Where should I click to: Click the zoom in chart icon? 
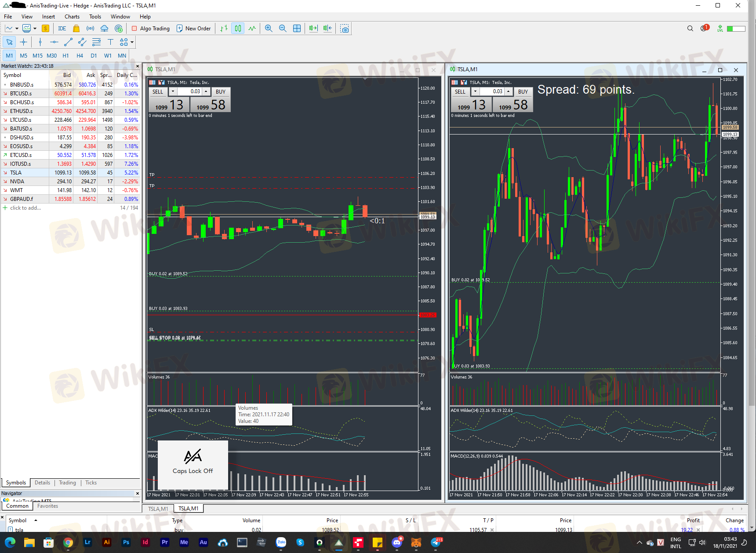269,29
